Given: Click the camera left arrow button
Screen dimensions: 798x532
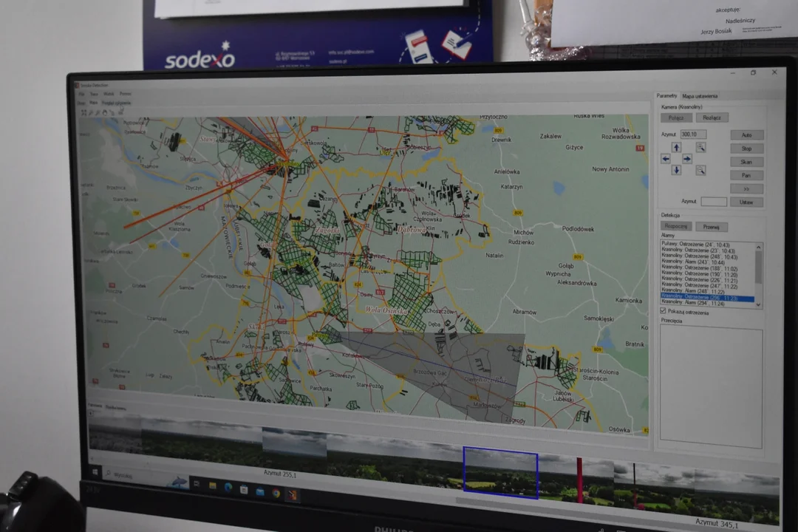Looking at the screenshot, I should pyautogui.click(x=666, y=159).
